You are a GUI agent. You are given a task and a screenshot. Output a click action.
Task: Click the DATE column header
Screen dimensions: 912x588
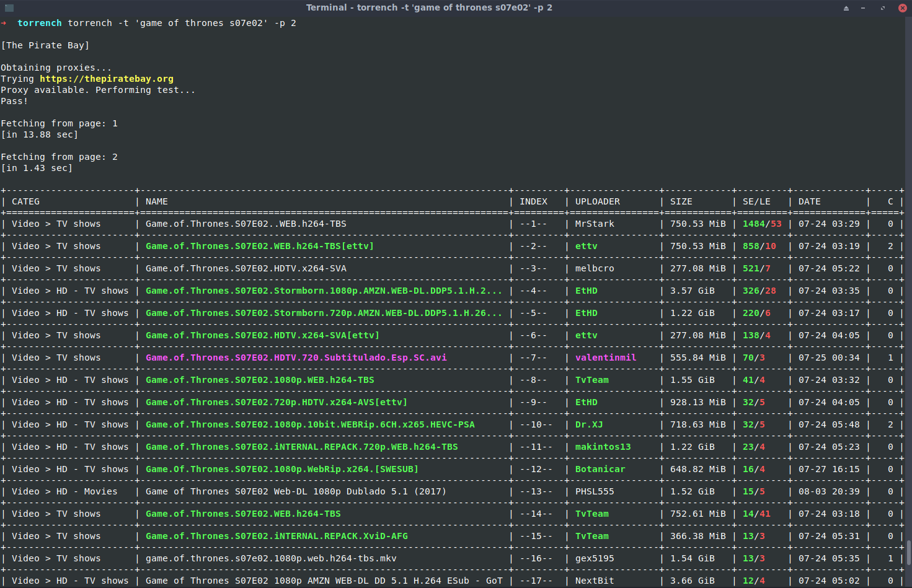[810, 201]
